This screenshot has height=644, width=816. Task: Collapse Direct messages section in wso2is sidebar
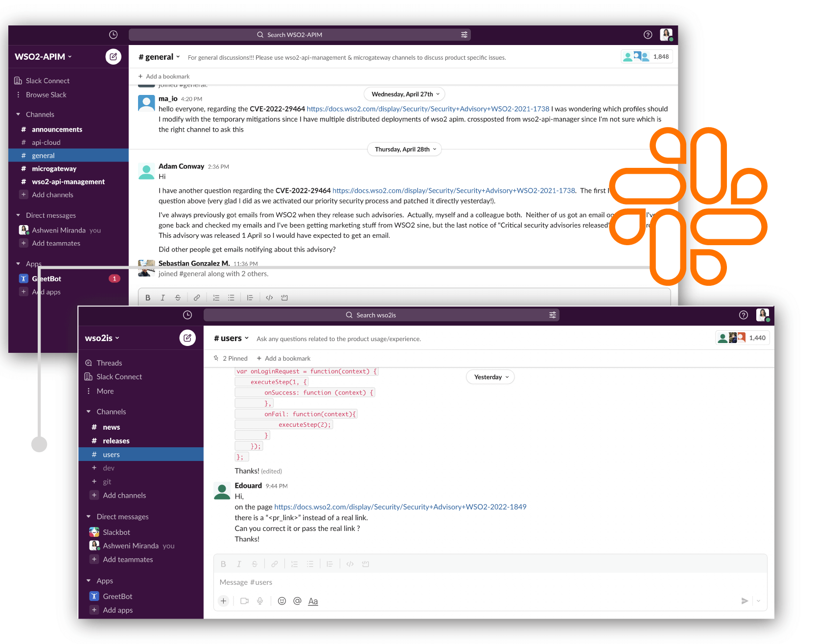89,517
